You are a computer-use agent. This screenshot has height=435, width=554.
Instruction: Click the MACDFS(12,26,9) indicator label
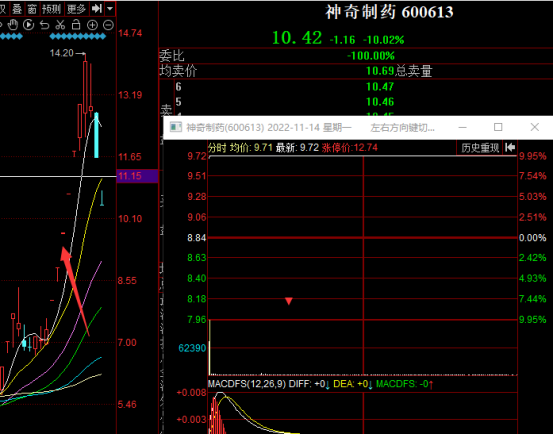[247, 384]
